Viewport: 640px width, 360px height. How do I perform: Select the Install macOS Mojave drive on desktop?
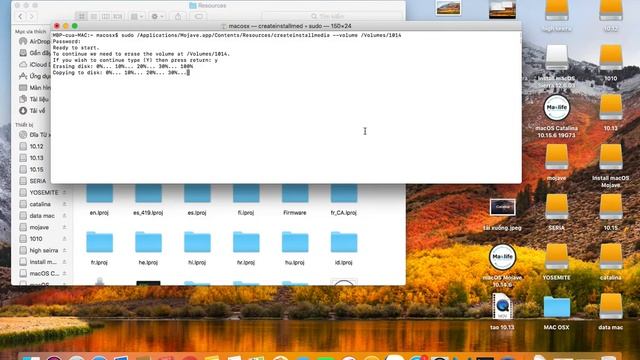coord(611,166)
